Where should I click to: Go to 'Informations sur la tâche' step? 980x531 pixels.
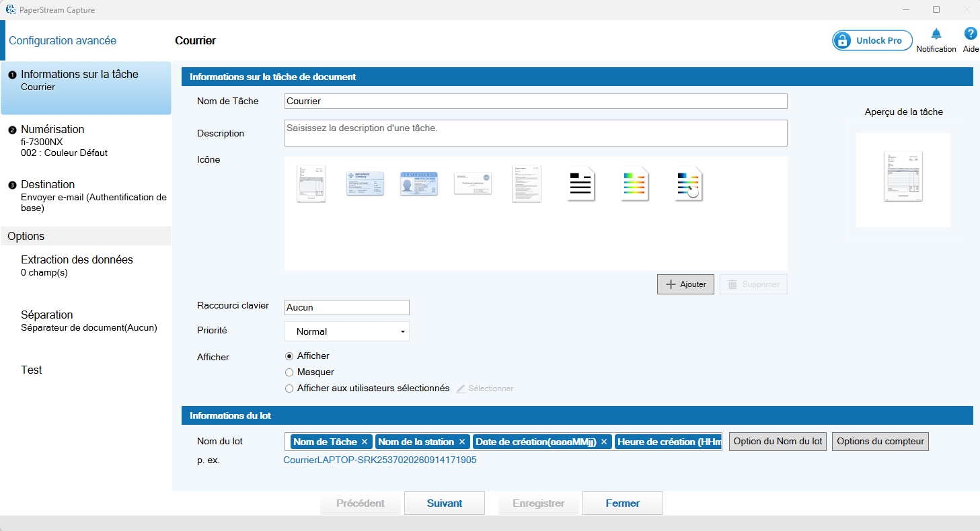(86, 88)
